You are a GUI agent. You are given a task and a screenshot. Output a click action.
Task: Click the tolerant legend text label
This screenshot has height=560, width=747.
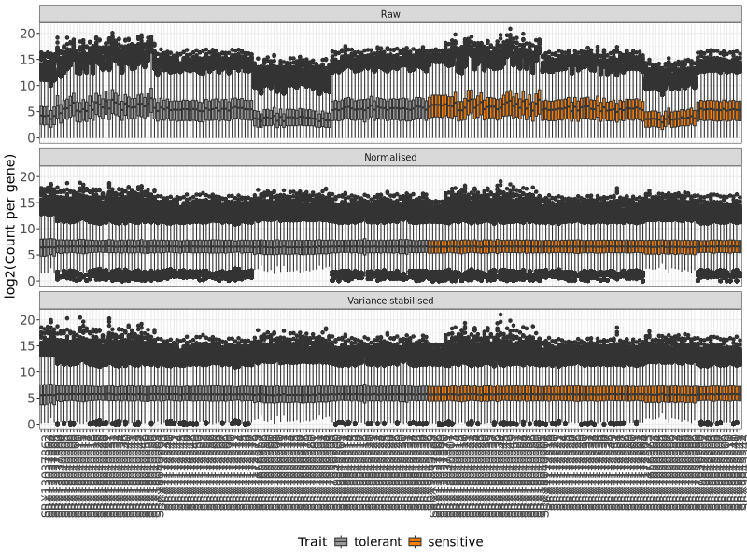click(377, 542)
